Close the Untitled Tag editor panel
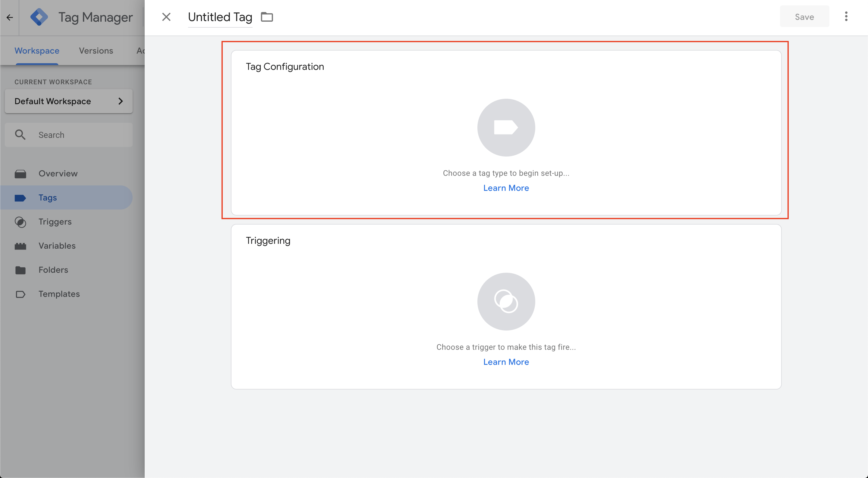868x478 pixels. (166, 17)
